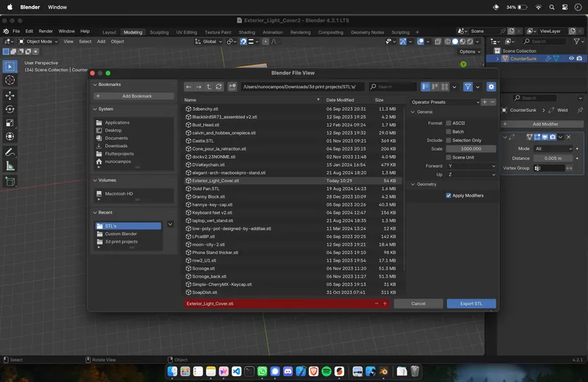588x382 pixels.
Task: Enable the Selection Only checkbox
Action: pos(448,140)
